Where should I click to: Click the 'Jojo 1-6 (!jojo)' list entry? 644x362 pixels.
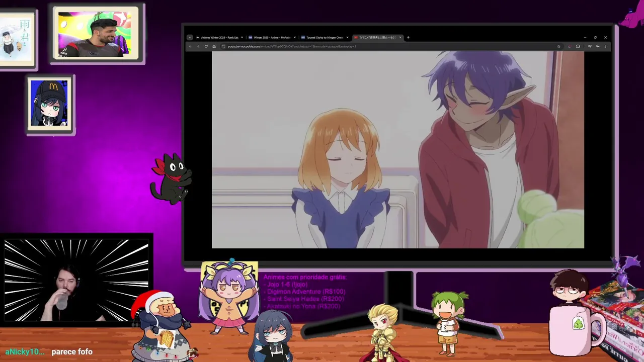pyautogui.click(x=287, y=285)
